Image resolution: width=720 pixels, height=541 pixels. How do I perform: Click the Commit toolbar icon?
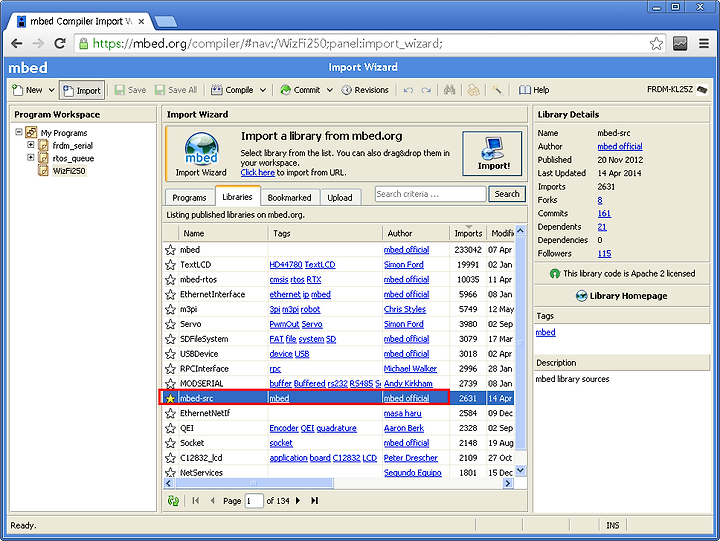(286, 90)
